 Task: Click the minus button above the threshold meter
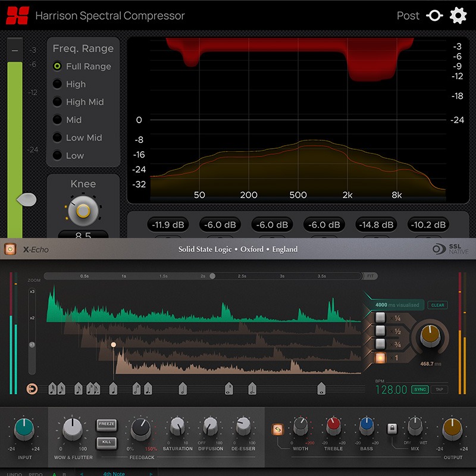(14, 51)
